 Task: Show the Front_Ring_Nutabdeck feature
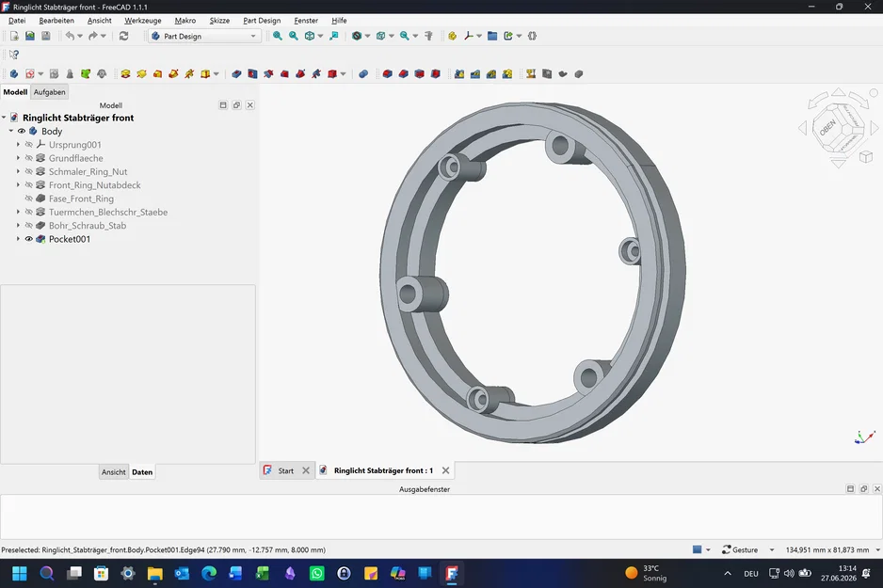coord(29,185)
